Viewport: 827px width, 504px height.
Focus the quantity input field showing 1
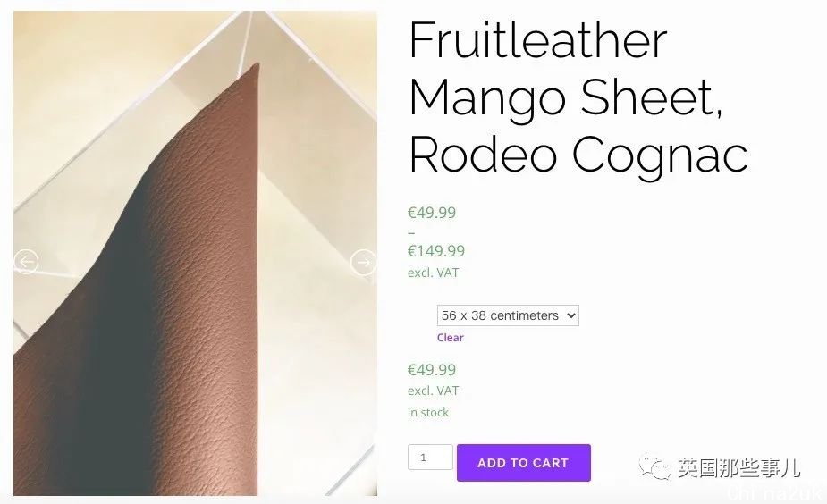[430, 457]
